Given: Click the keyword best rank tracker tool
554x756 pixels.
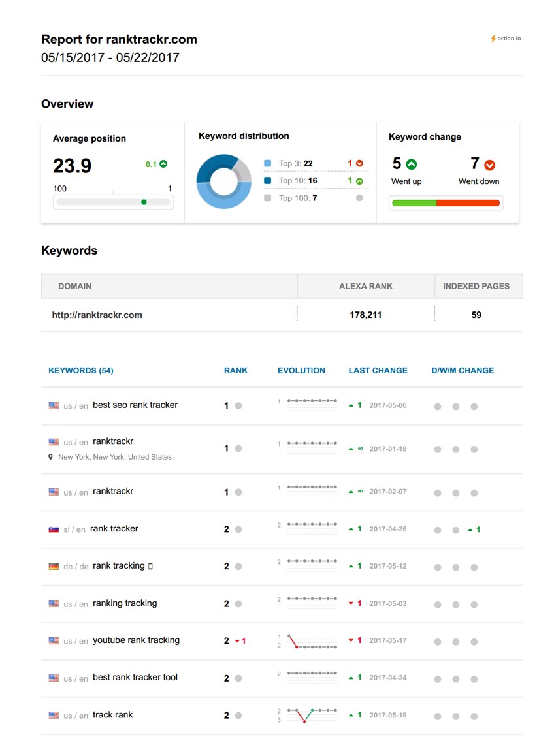Looking at the screenshot, I should coord(135,677).
